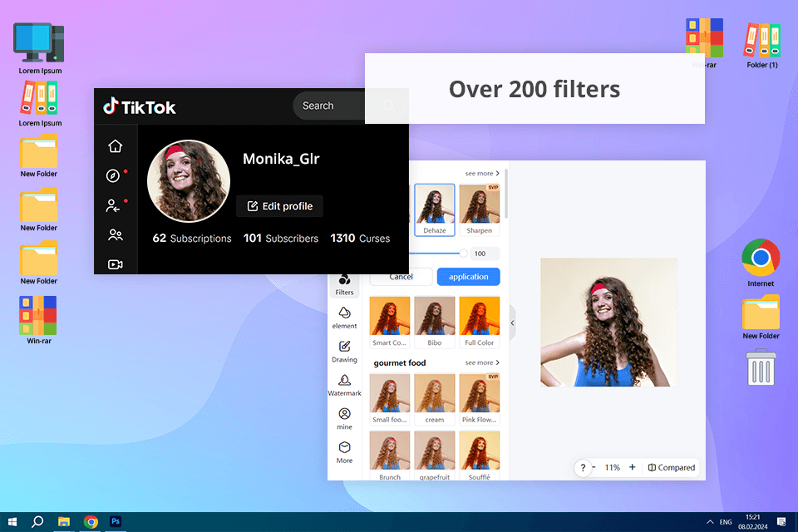Click TikTok following icon with arrow
The width and height of the screenshot is (798, 532).
[x=113, y=205]
